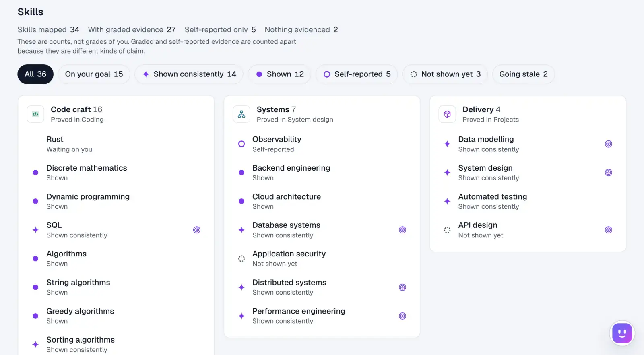Image resolution: width=644 pixels, height=355 pixels.
Task: Filter by Self-reported 5 chip
Action: click(x=357, y=74)
